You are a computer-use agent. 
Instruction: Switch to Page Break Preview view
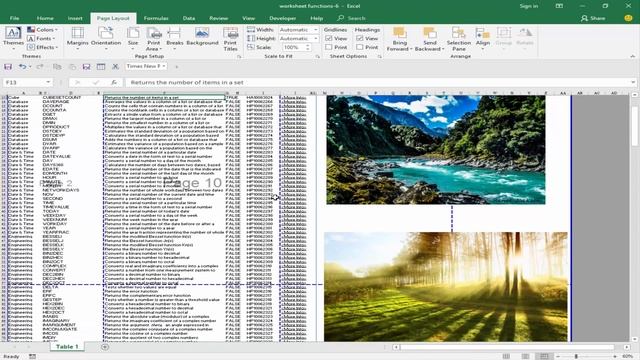[x=544, y=356]
